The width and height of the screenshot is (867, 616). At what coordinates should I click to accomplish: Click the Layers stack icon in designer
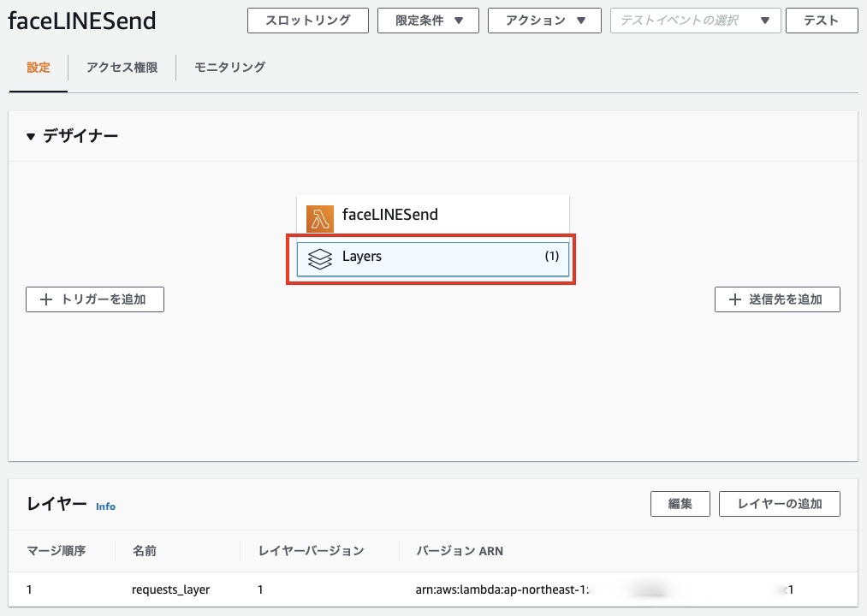point(319,258)
